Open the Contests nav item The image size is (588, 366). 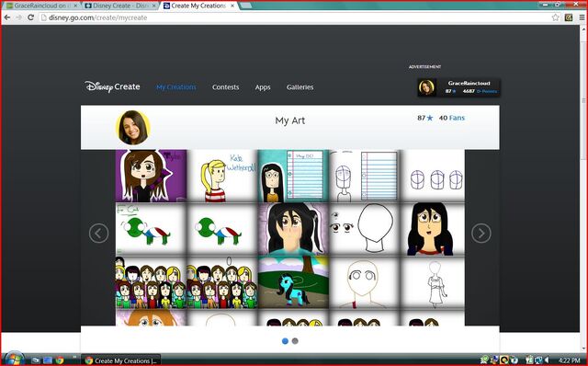[225, 87]
